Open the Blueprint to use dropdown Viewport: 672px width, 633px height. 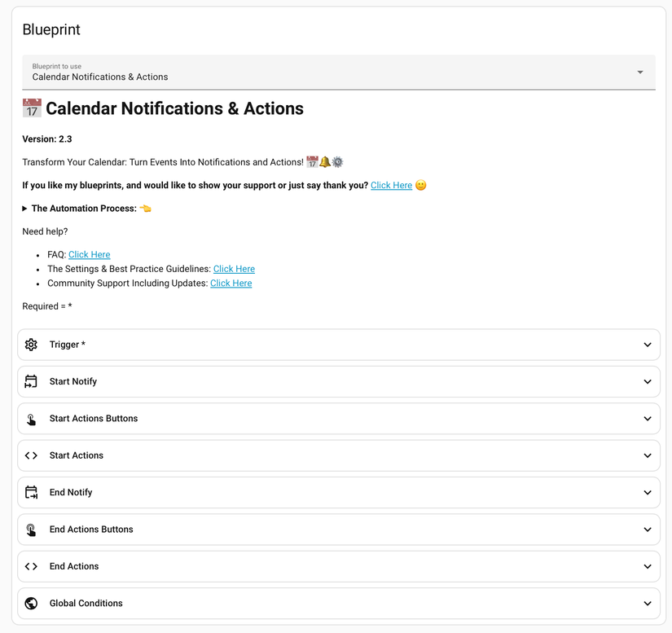pyautogui.click(x=639, y=72)
